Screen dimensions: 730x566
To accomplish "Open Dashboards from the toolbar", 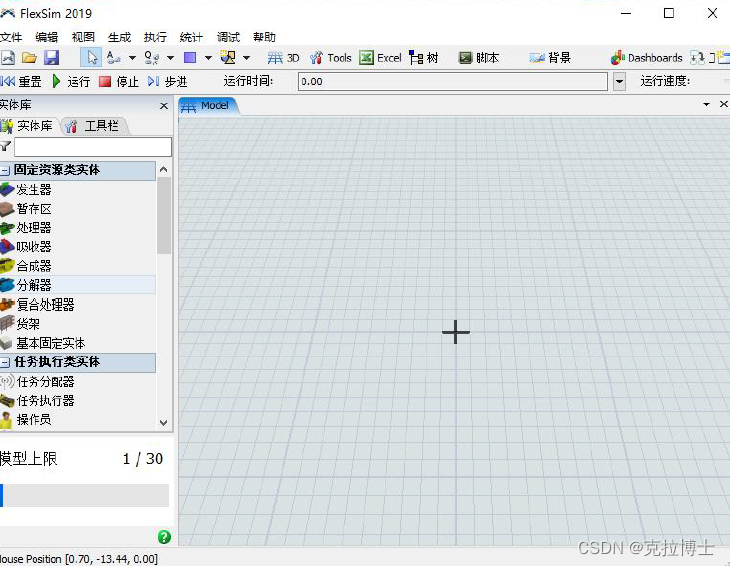I will (647, 58).
